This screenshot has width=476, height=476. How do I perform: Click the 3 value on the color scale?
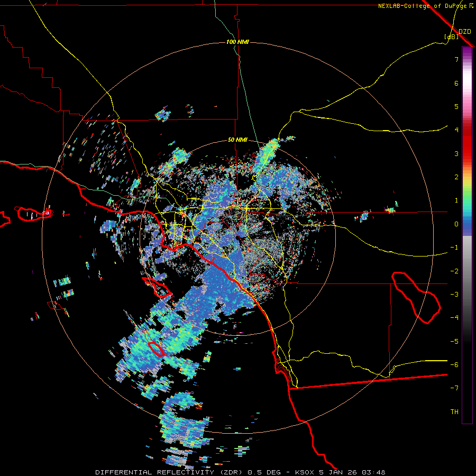[x=456, y=153]
